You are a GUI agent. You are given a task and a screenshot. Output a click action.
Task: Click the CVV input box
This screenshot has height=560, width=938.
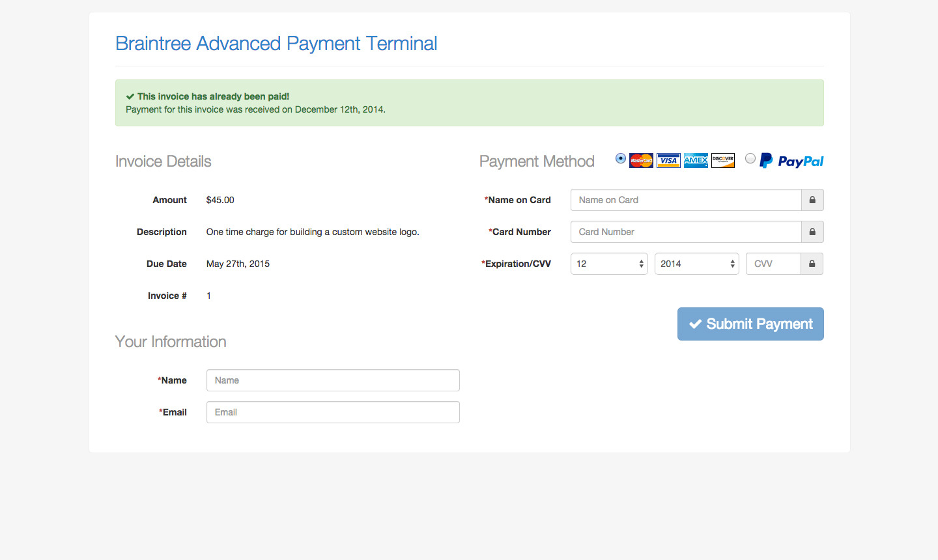pyautogui.click(x=773, y=264)
